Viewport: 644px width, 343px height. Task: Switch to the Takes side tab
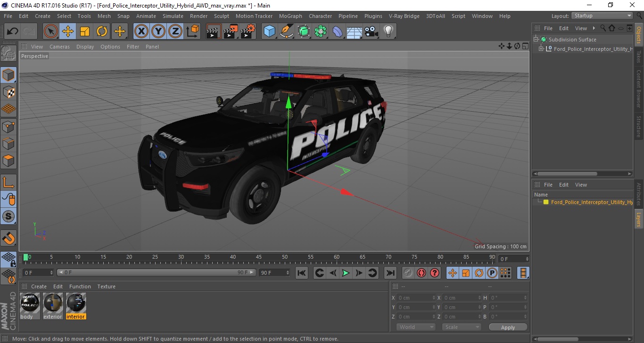tap(639, 57)
